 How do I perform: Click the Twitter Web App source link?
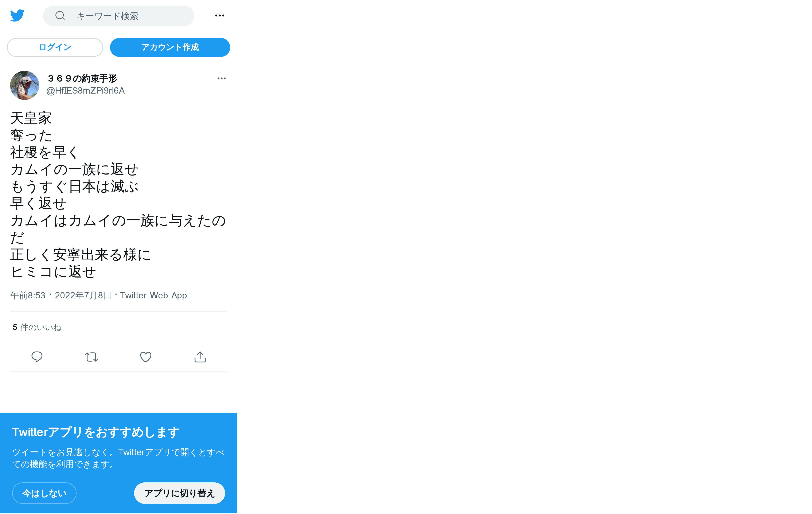[x=153, y=296]
